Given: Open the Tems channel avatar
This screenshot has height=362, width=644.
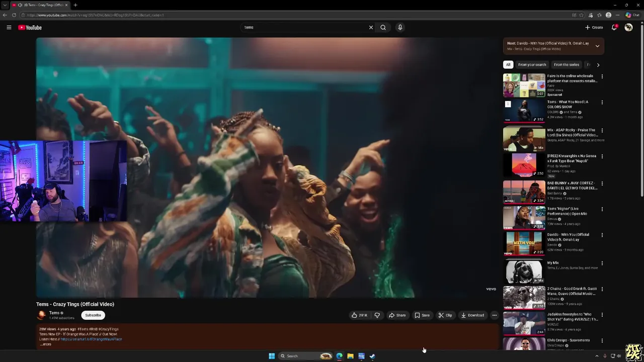Looking at the screenshot, I should click(x=41, y=315).
